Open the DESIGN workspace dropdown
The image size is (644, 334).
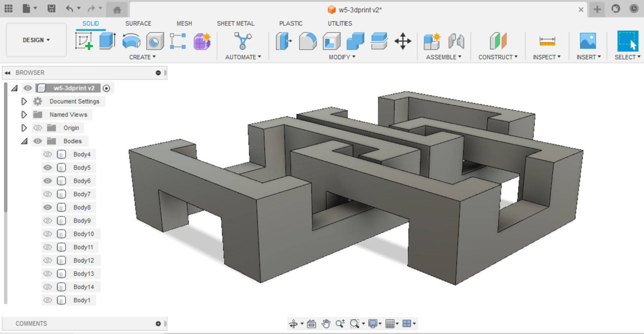click(x=36, y=40)
